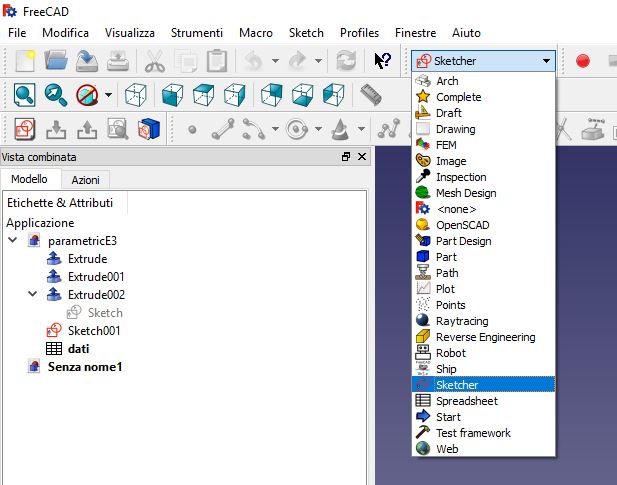Select the Create conic tool
This screenshot has height=485, width=617.
(340, 129)
